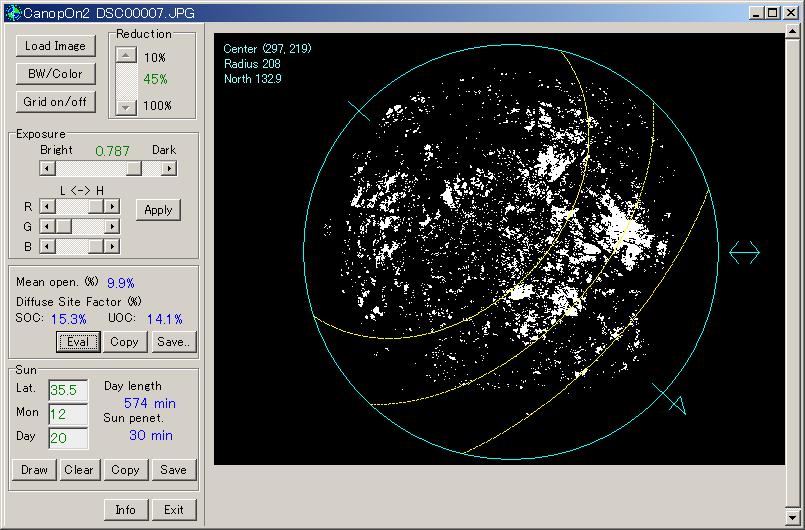The image size is (805, 530).
Task: Click the north direction arrow marker
Action: tap(678, 404)
